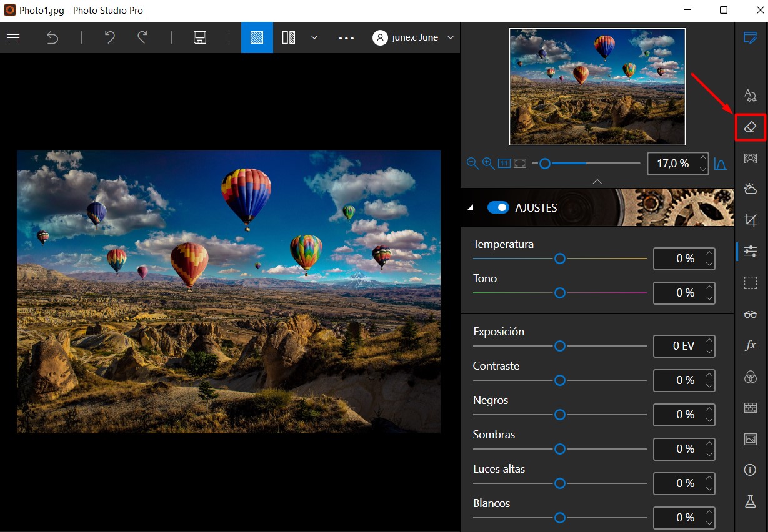Image resolution: width=768 pixels, height=532 pixels.
Task: Collapse the navigator preview with the chevron
Action: 597,181
